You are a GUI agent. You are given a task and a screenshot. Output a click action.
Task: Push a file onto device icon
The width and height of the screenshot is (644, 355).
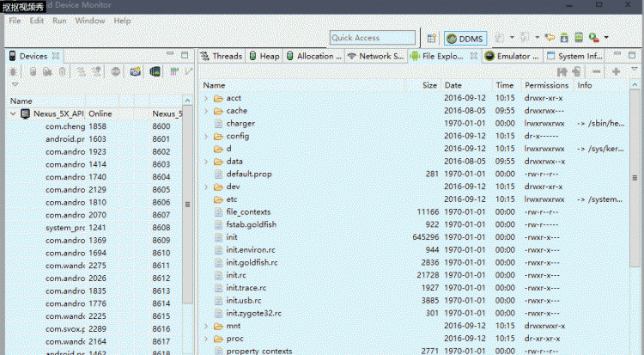(577, 72)
